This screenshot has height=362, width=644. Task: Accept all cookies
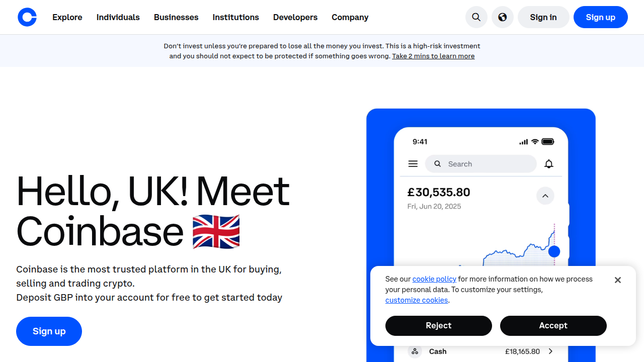click(x=553, y=325)
